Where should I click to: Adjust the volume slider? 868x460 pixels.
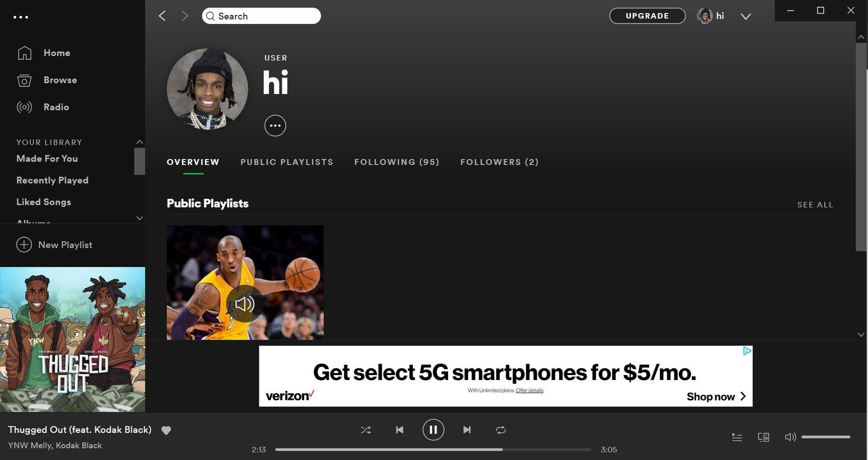point(826,437)
